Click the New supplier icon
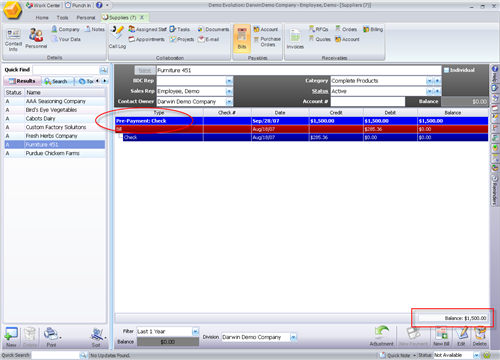Image resolution: width=500 pixels, height=360 pixels. tap(11, 337)
